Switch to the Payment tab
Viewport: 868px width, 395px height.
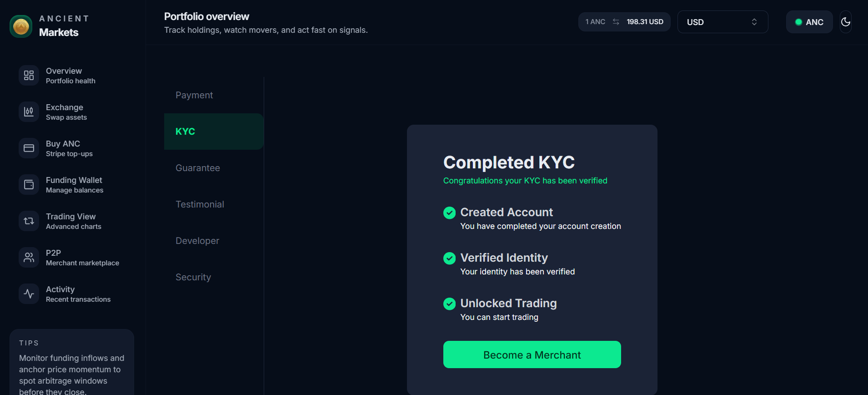coord(194,95)
